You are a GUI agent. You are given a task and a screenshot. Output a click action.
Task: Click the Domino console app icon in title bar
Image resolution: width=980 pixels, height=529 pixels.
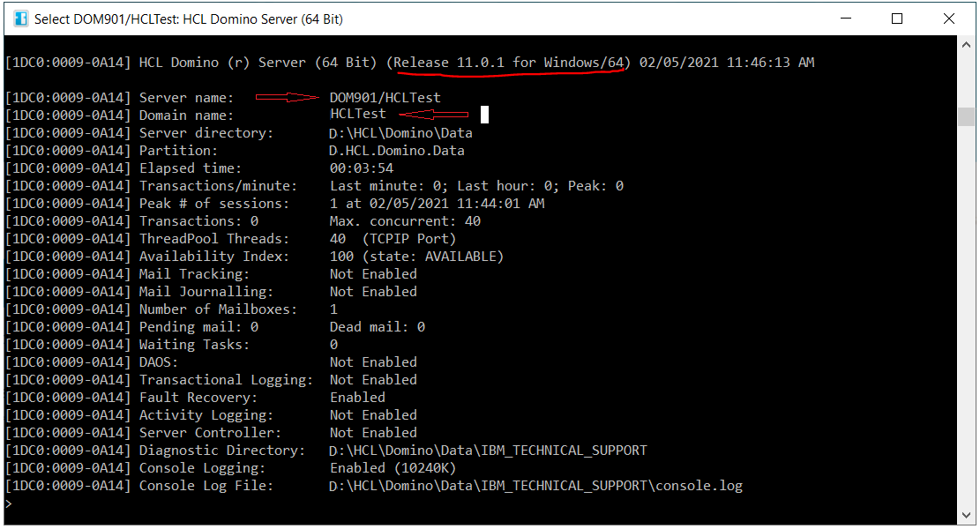point(20,19)
